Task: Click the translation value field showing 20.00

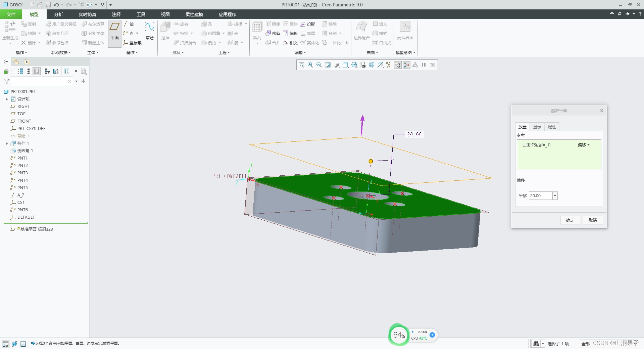Action: click(x=541, y=196)
